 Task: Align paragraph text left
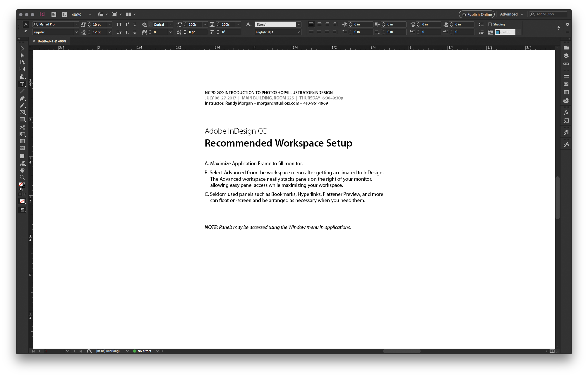(x=311, y=24)
